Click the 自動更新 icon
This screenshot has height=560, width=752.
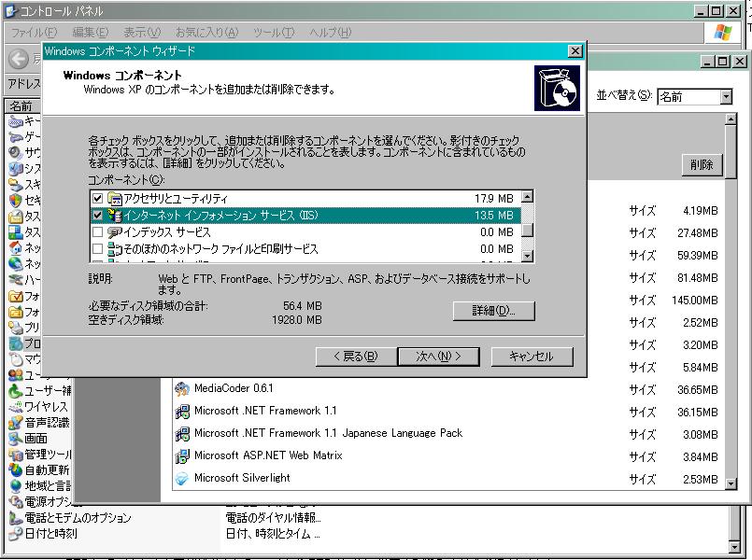coord(15,470)
